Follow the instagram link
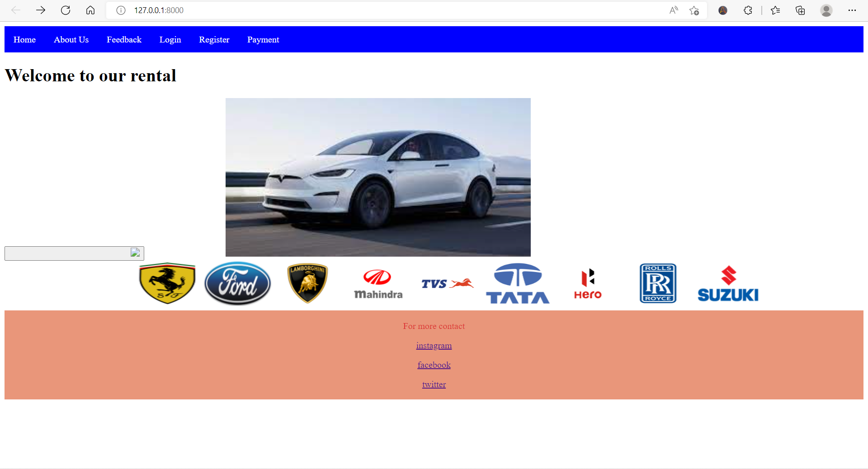 tap(434, 346)
